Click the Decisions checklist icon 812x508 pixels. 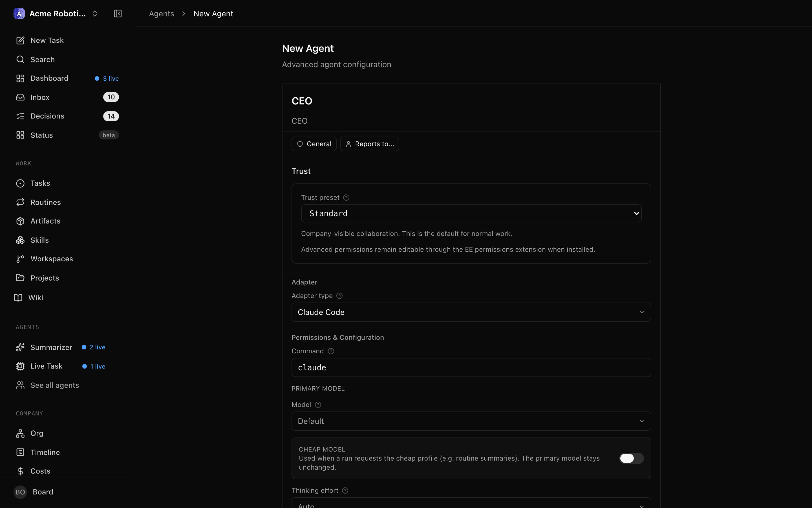(x=20, y=116)
